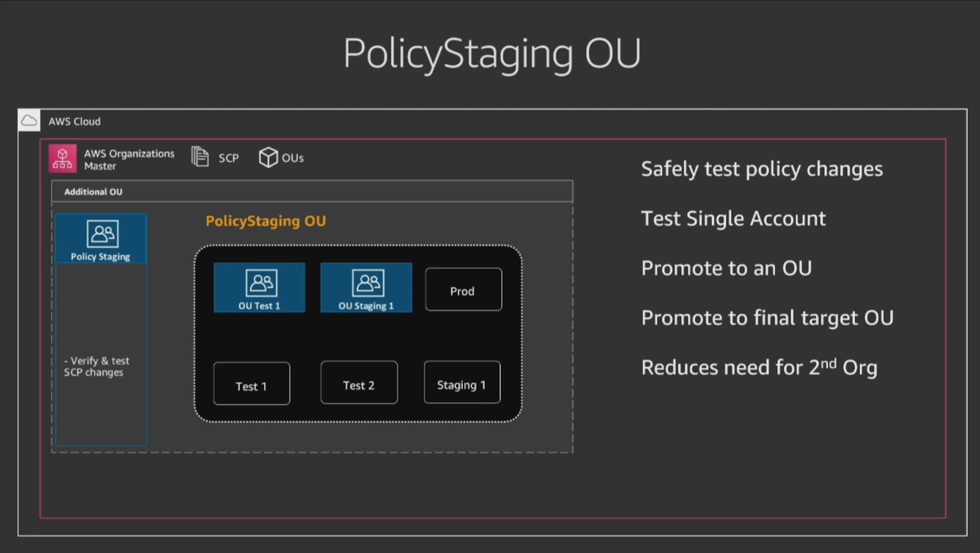980x553 pixels.
Task: Click 'Test Single Account' bullet text
Action: coord(733,219)
